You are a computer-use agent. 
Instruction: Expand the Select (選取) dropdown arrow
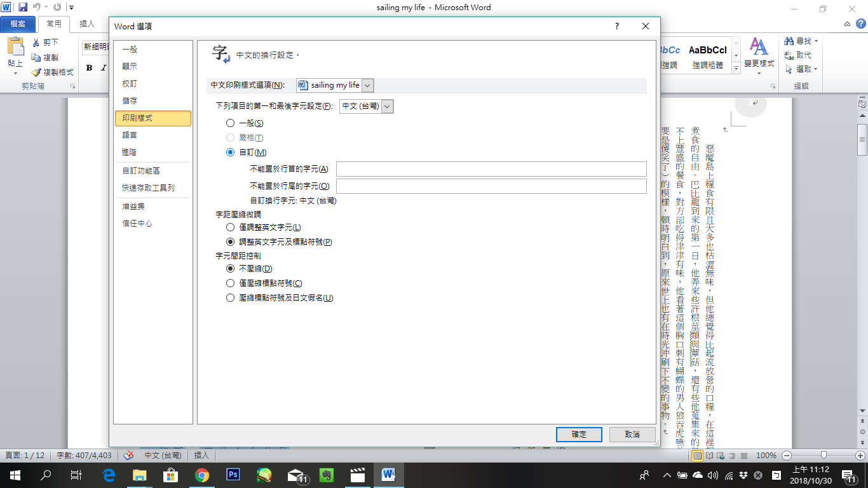[816, 69]
